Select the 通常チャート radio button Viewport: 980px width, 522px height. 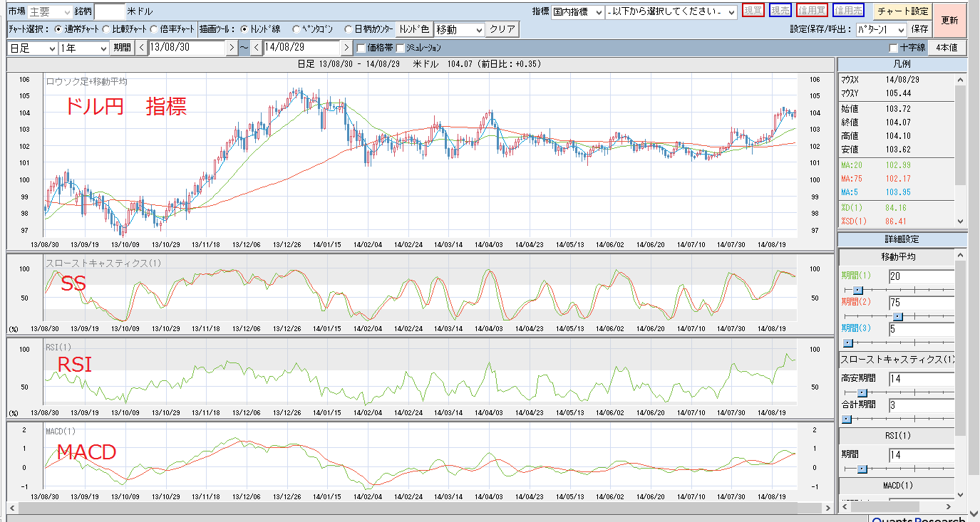click(58, 30)
